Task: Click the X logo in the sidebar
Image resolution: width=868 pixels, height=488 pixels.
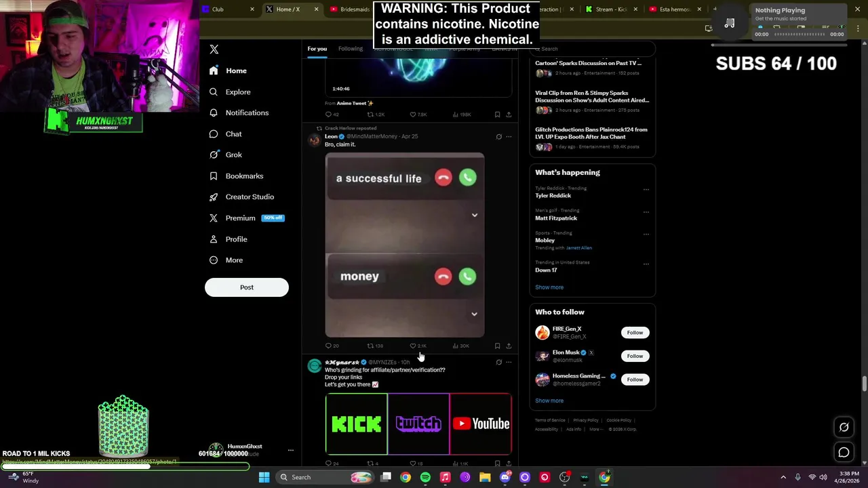Action: coord(214,49)
